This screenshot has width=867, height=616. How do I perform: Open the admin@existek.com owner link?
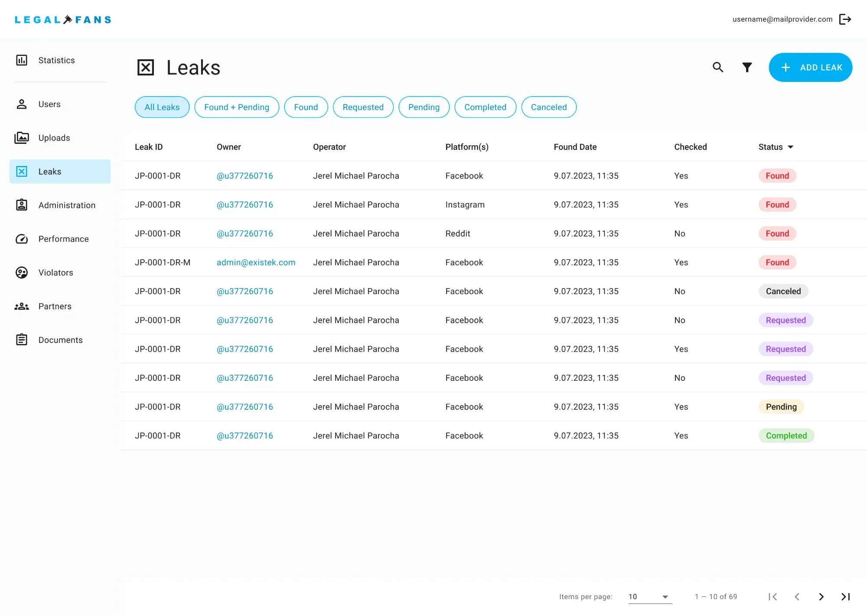point(256,263)
